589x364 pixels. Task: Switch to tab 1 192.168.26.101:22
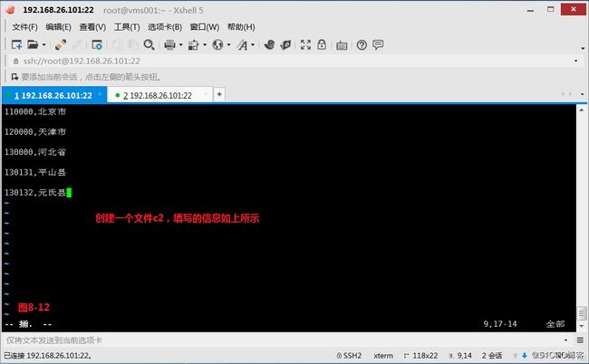pos(53,96)
